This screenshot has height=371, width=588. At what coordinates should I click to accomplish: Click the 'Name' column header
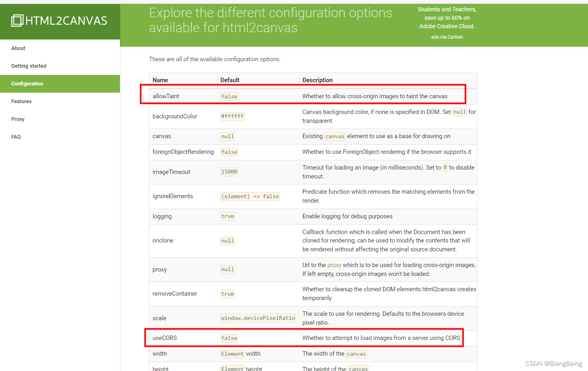(160, 80)
